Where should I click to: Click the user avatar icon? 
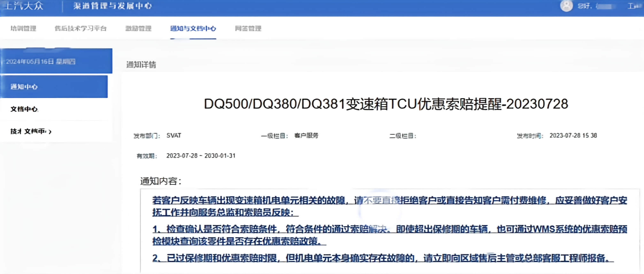coord(566,6)
